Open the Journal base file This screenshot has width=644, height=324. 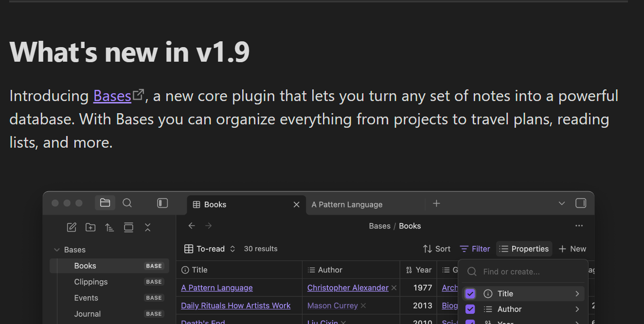[x=109, y=314]
